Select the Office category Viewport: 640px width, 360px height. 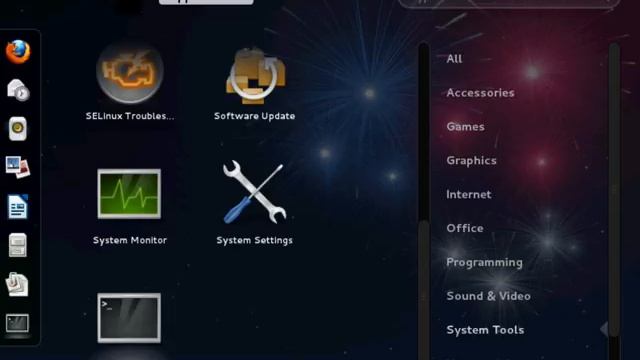tap(465, 228)
